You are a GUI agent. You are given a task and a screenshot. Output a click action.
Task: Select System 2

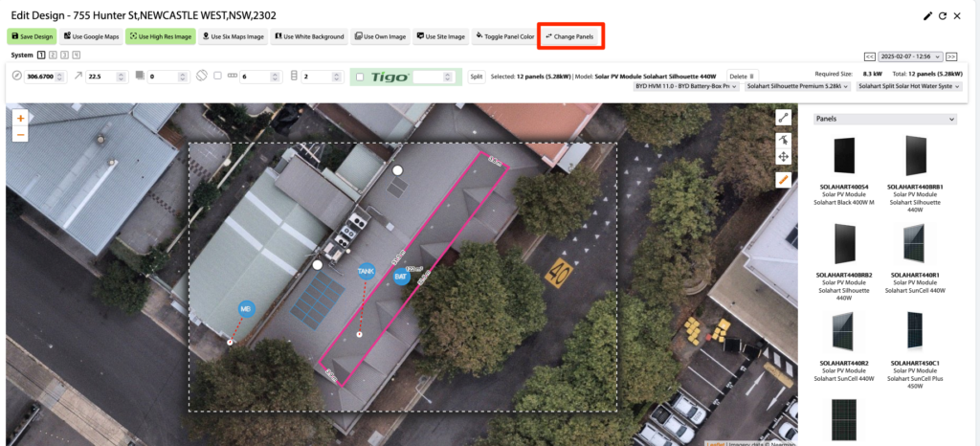click(x=53, y=55)
